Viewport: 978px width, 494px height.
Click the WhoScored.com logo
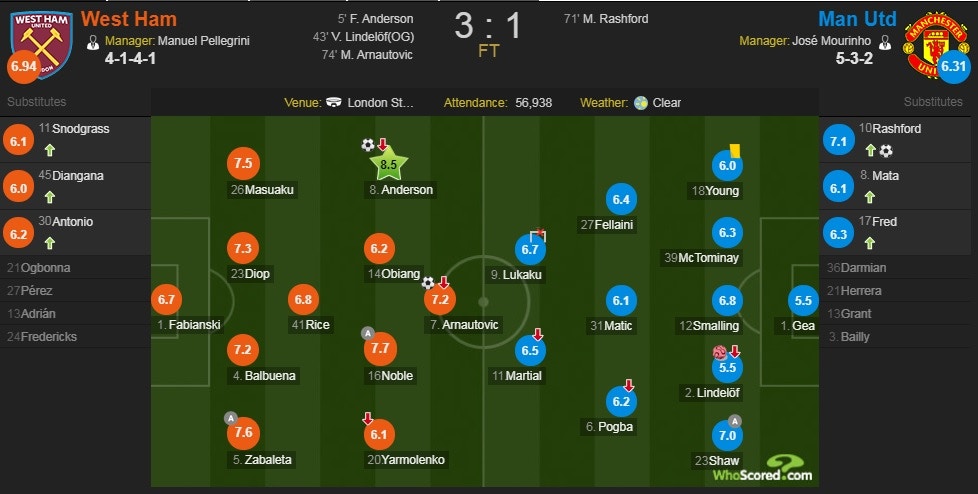point(761,468)
